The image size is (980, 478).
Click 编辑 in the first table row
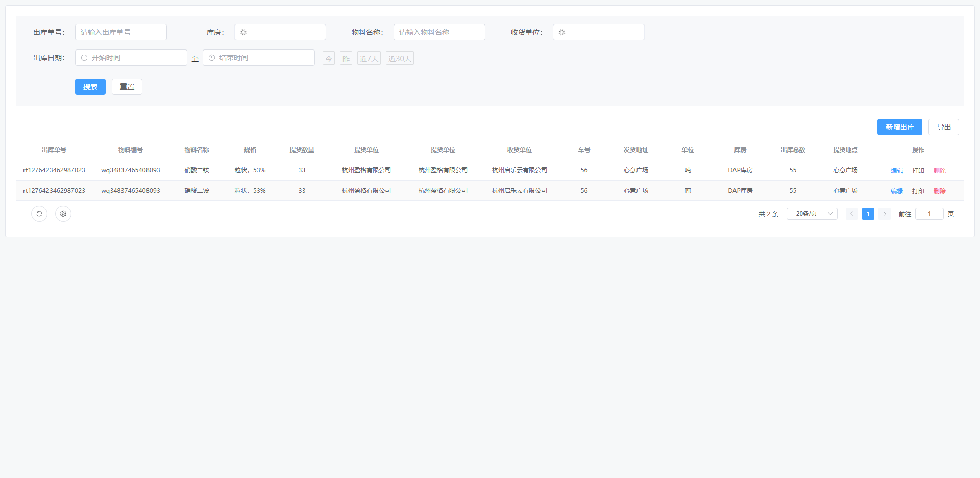click(897, 170)
